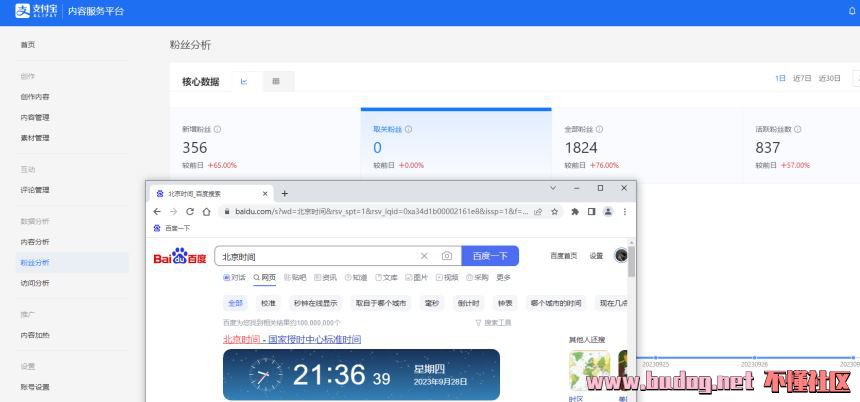This screenshot has height=402, width=860.
Task: Open the tab search chevron in browser
Action: pos(553,188)
